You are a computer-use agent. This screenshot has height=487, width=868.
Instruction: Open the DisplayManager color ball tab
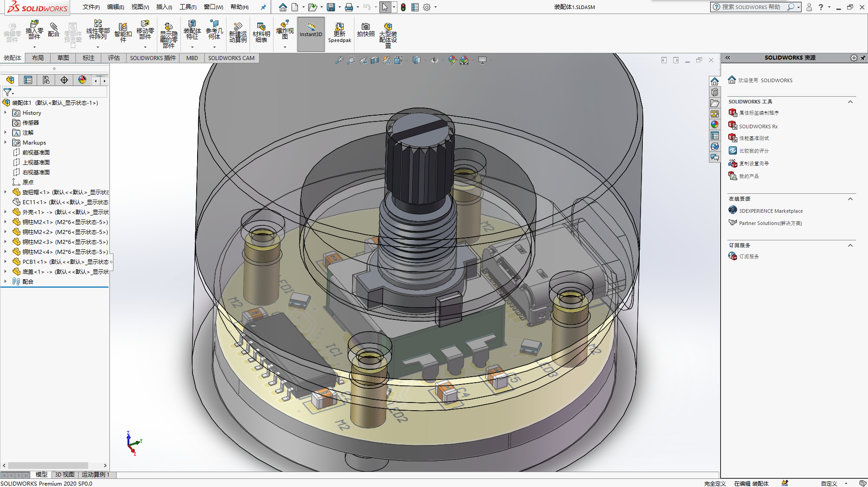82,80
